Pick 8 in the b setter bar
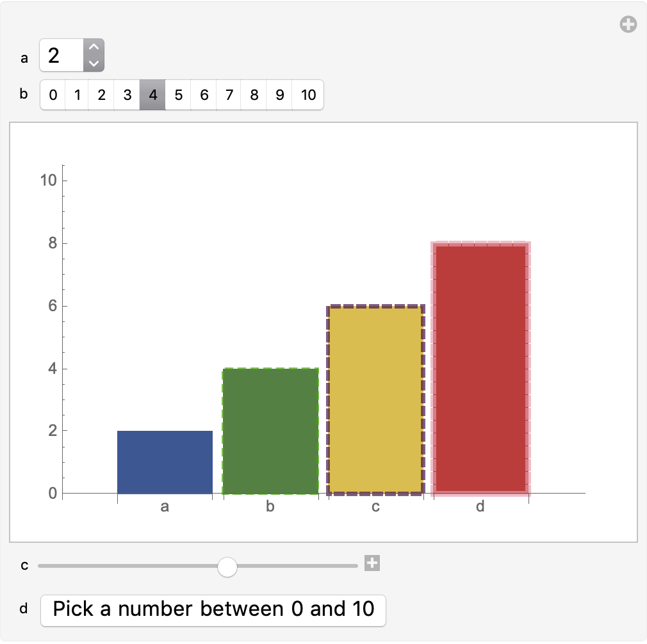Viewport: 647px width, 644px height. 254,95
